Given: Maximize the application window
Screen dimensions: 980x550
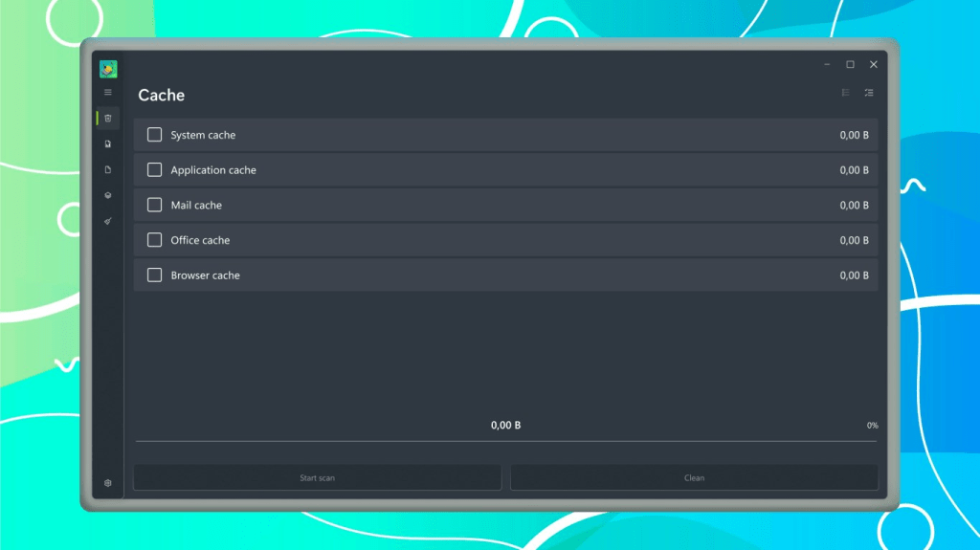Looking at the screenshot, I should click(x=850, y=65).
